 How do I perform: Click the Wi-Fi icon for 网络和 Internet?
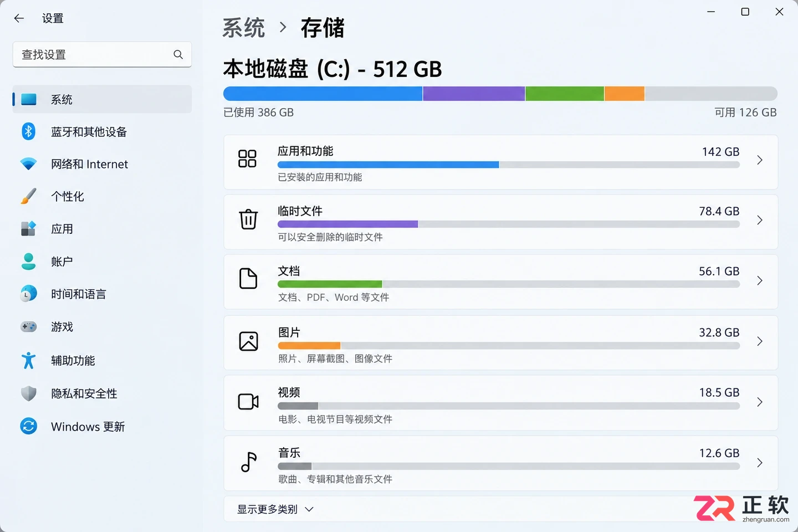click(29, 164)
